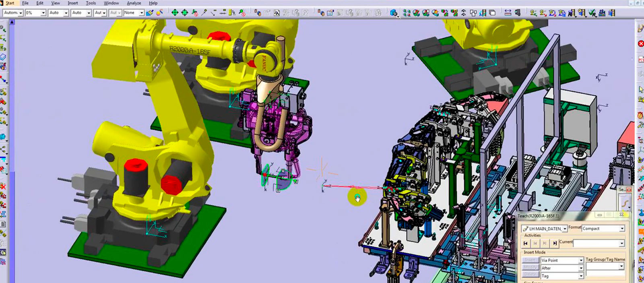Expand the Via Point insert mode dropdown
Screen dimensions: 644x283
[x=581, y=260]
